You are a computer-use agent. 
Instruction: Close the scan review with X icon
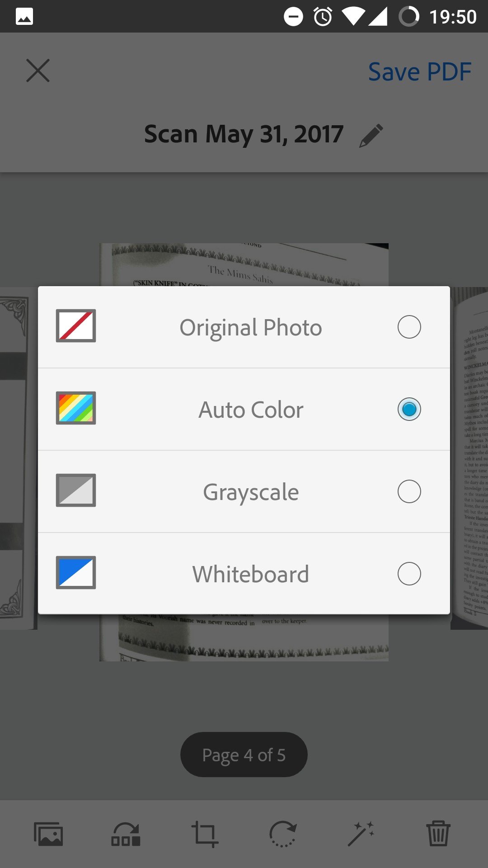pos(38,71)
